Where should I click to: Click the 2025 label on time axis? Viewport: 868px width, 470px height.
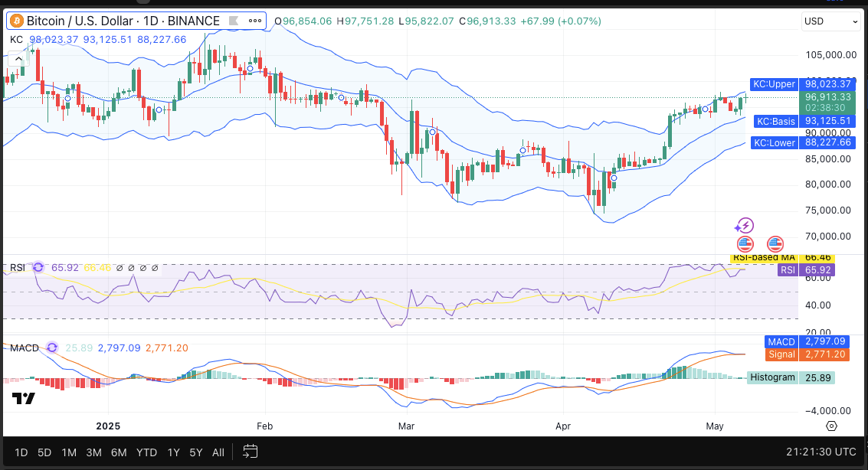pyautogui.click(x=108, y=426)
